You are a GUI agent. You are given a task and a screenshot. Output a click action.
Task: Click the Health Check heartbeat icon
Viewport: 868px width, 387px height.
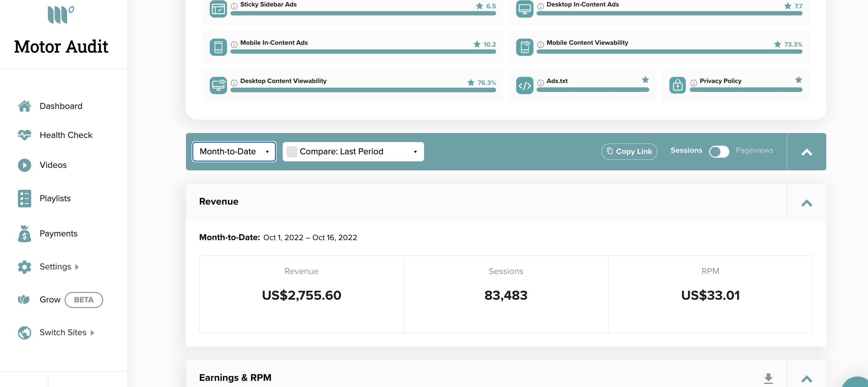click(24, 135)
